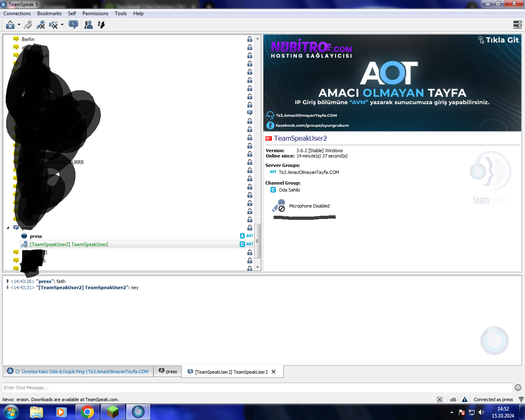
Task: Open the Permissions menu
Action: [95, 14]
